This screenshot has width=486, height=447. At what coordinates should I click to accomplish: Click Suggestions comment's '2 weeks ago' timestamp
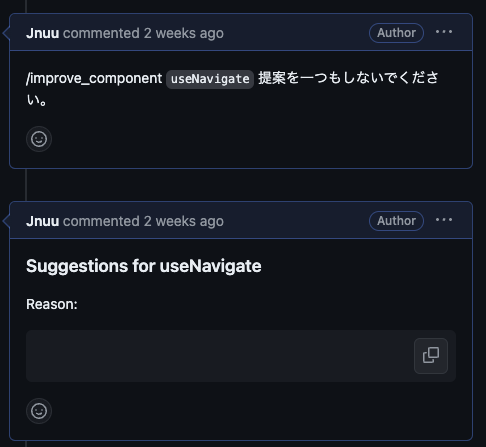coord(184,221)
